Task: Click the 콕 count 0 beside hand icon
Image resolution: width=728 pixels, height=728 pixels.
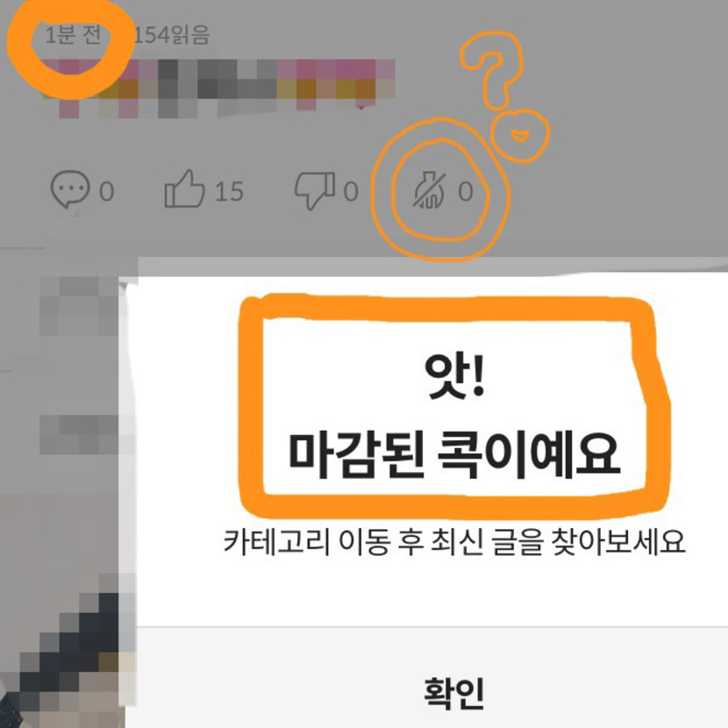Action: click(x=466, y=191)
